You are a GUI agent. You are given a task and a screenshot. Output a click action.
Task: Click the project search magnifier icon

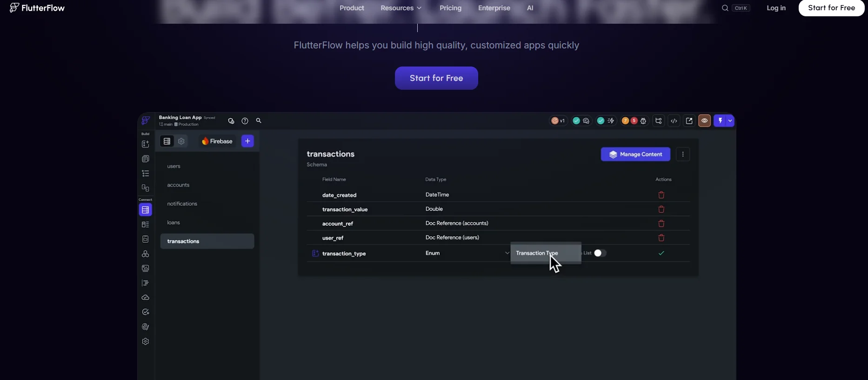click(259, 120)
